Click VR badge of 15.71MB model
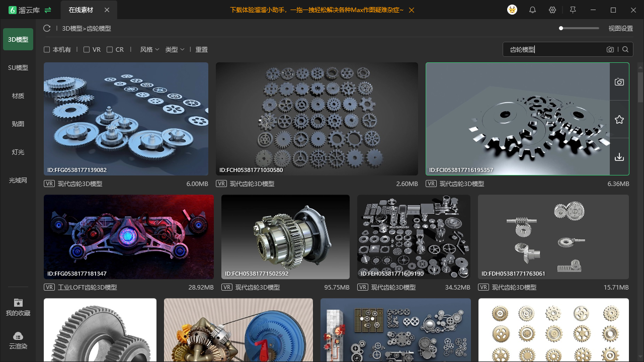The height and width of the screenshot is (362, 644). pos(484,288)
